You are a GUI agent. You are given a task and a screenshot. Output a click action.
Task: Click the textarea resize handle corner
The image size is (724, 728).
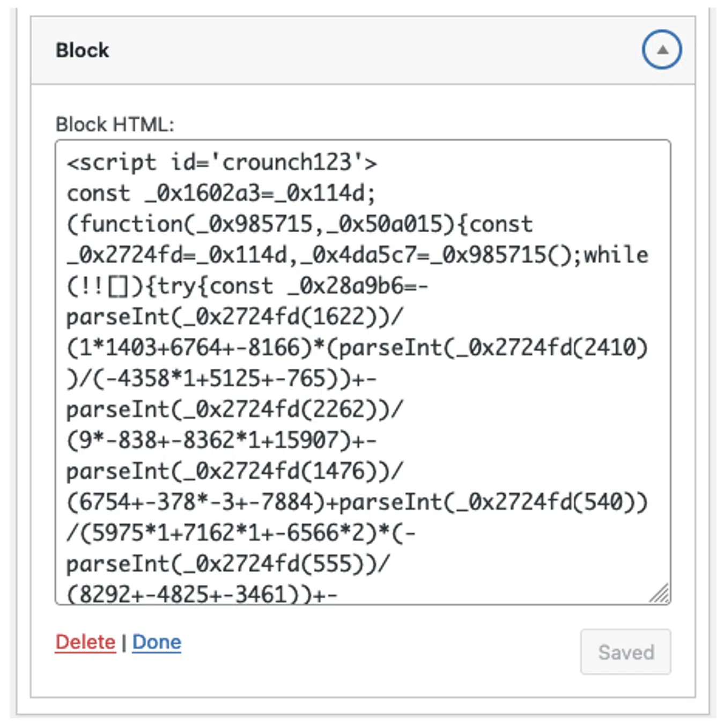[x=660, y=594]
